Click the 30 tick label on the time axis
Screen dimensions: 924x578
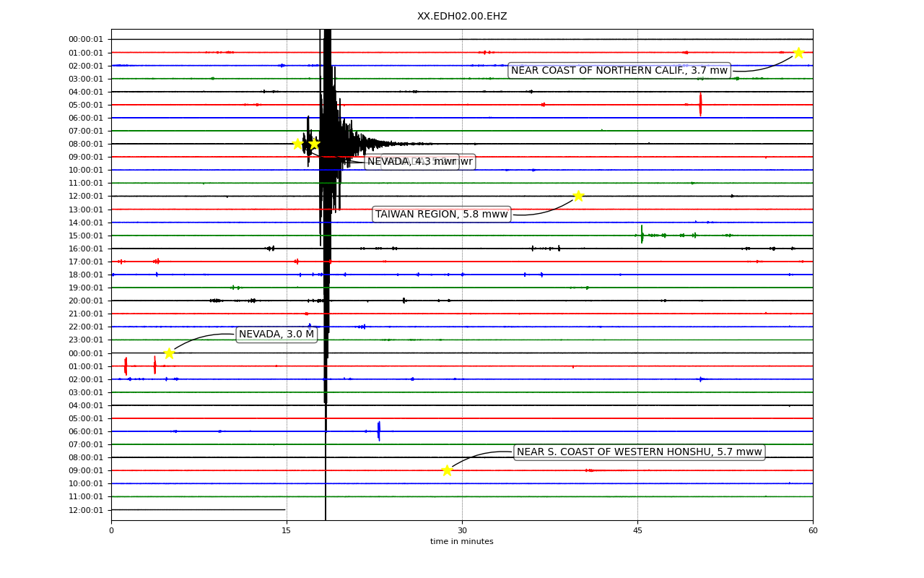coord(462,531)
